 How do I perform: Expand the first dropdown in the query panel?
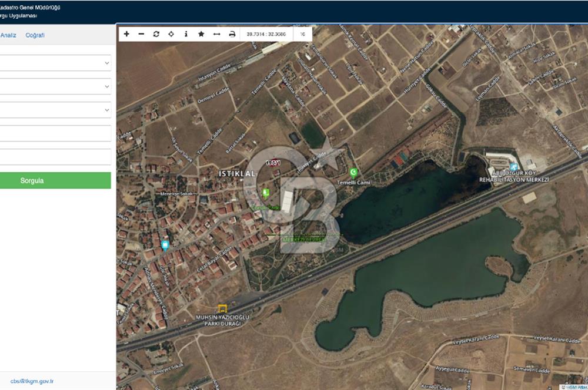click(55, 63)
